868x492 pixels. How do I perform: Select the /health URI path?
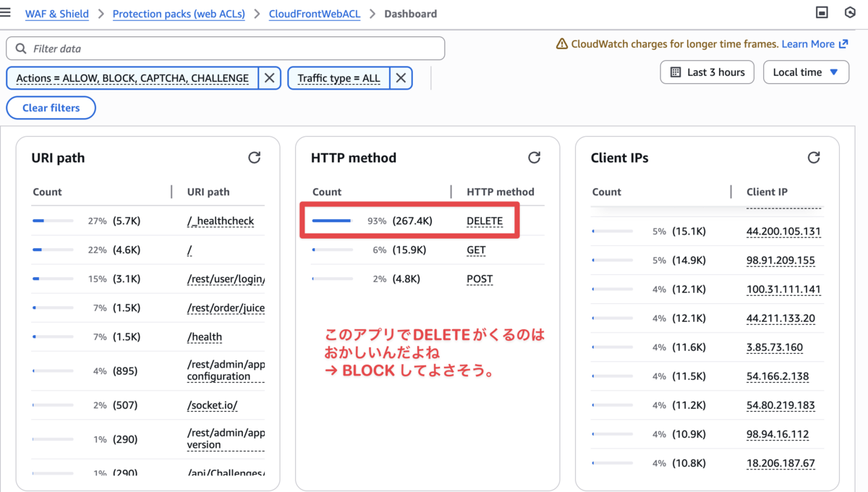pyautogui.click(x=205, y=336)
